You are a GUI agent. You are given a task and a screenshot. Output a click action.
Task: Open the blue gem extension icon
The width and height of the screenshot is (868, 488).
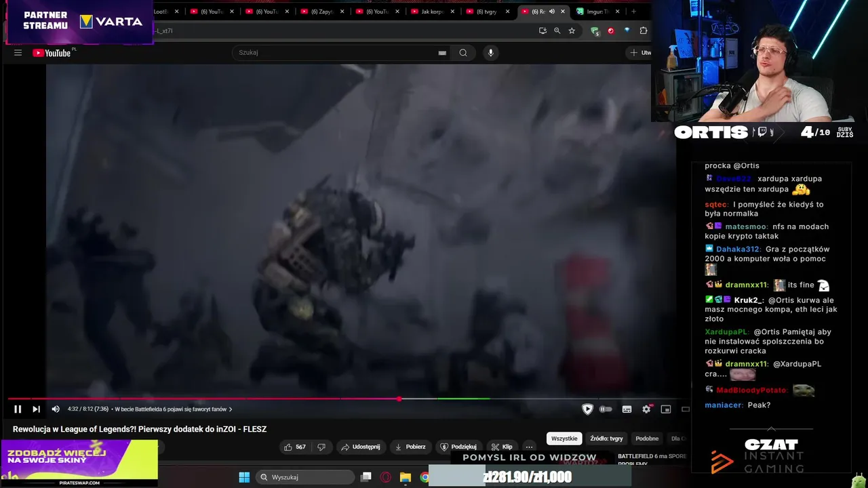(627, 30)
